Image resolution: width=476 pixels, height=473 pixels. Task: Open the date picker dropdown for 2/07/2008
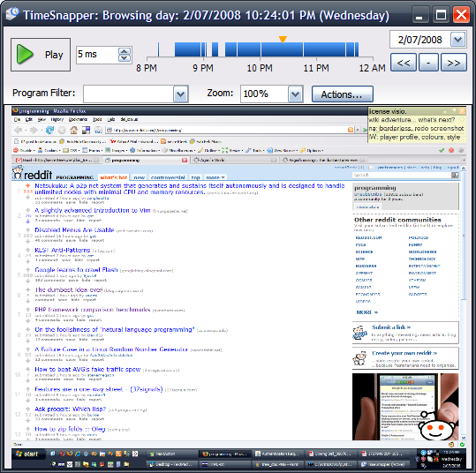coord(458,40)
